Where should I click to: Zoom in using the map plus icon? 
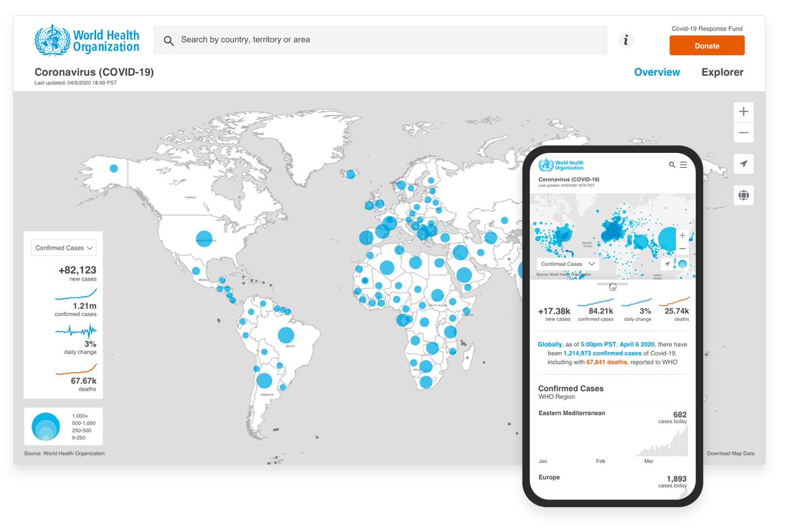(743, 111)
